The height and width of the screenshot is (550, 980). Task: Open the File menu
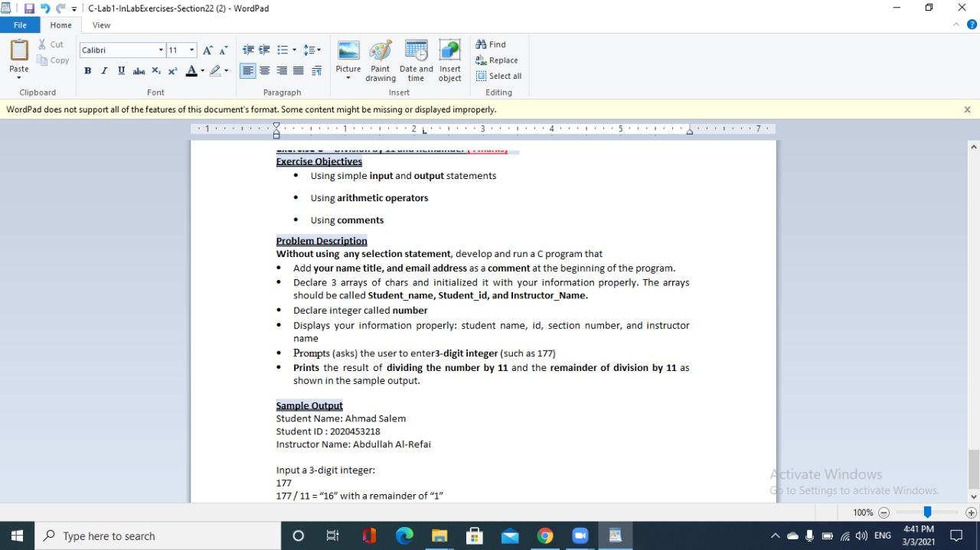point(20,24)
